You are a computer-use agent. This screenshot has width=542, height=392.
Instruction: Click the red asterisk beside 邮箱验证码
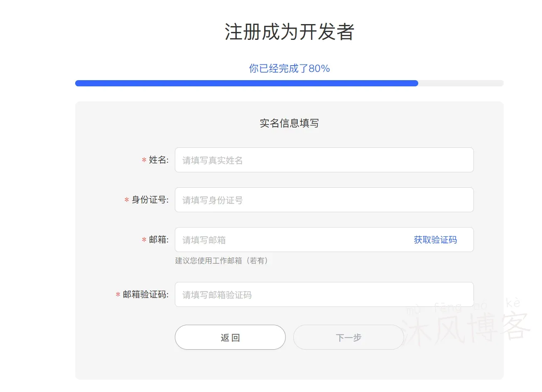click(117, 294)
